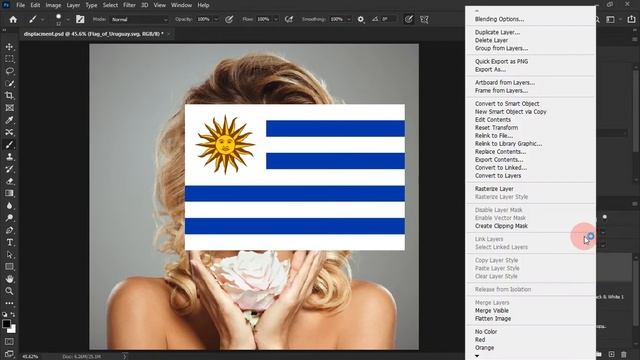Select the Gradient tool

point(9,193)
